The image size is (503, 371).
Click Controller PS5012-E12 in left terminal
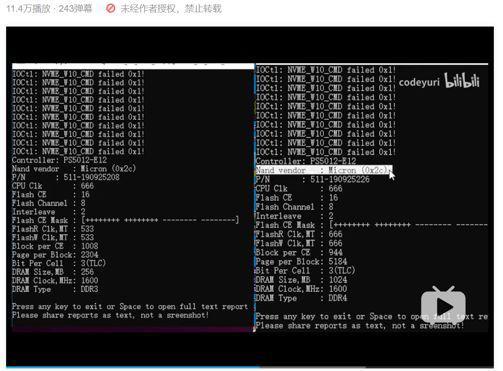coord(59,160)
